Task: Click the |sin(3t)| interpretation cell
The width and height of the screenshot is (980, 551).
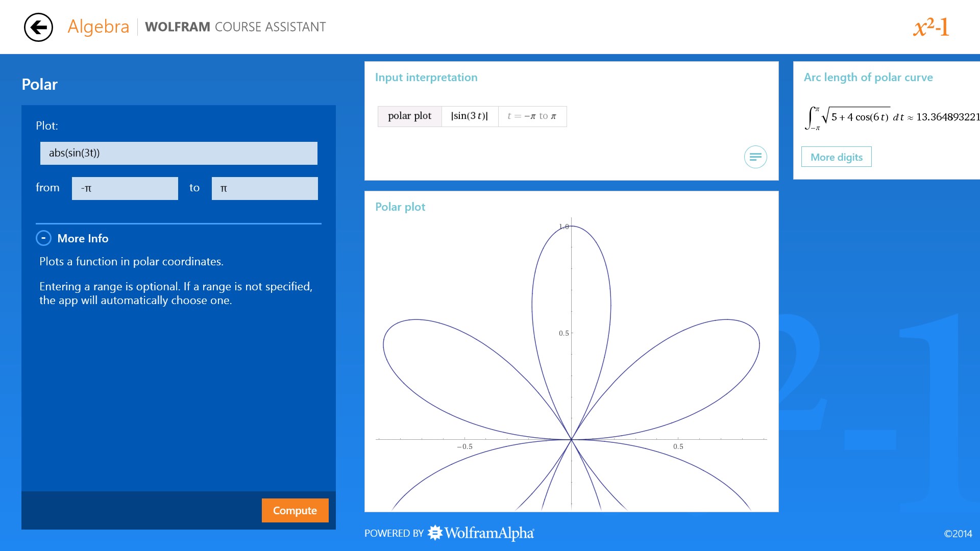Action: tap(469, 116)
